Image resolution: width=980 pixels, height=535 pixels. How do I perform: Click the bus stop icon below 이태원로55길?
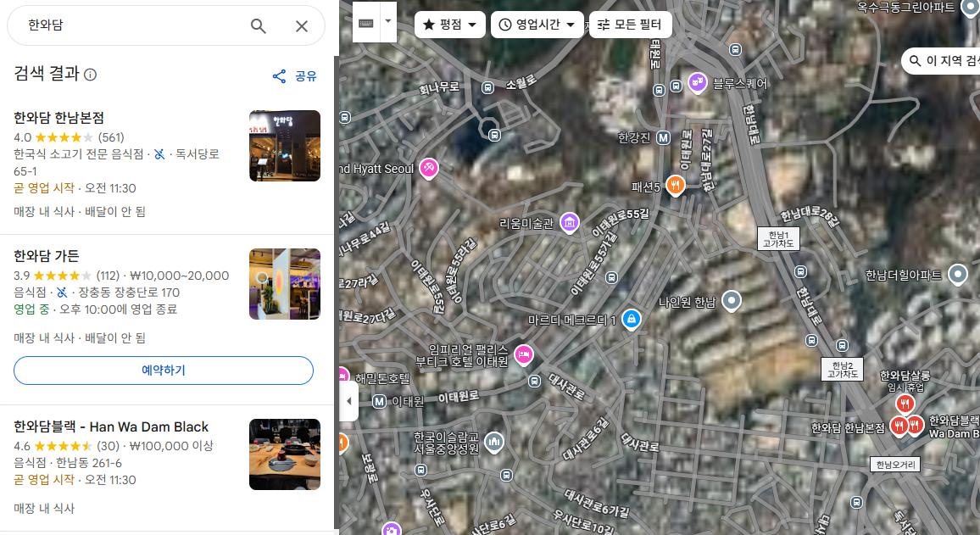[x=612, y=277]
